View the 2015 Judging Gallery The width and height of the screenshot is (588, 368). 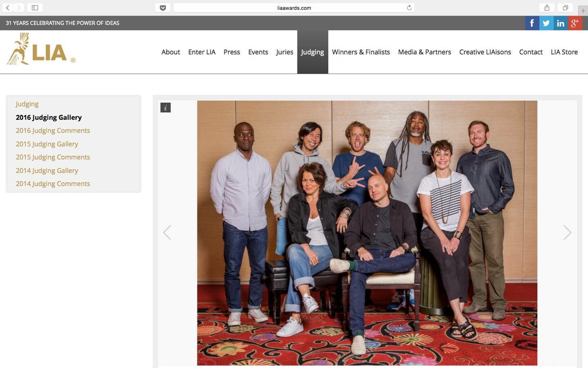point(47,143)
